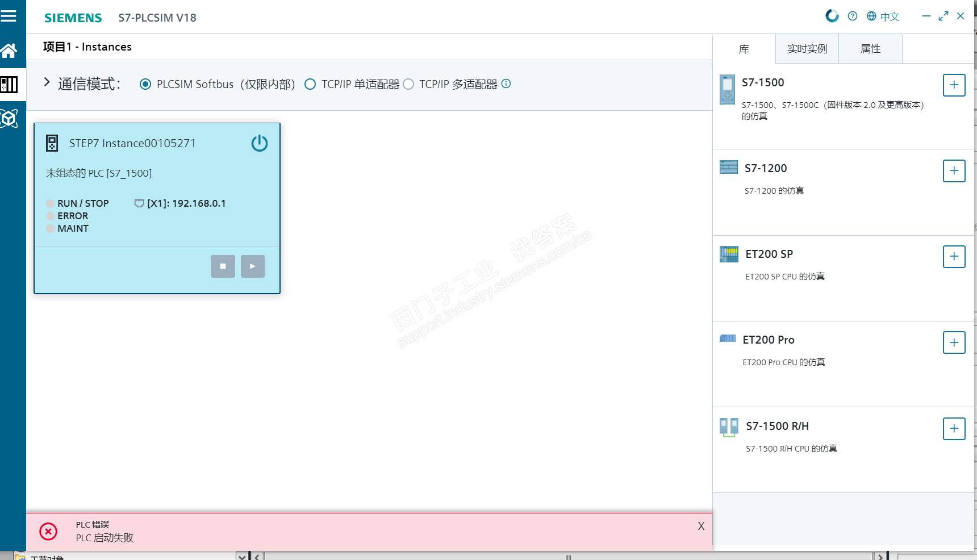Click the MAINT status LED
Viewport: 977px width, 560px height.
[x=50, y=228]
